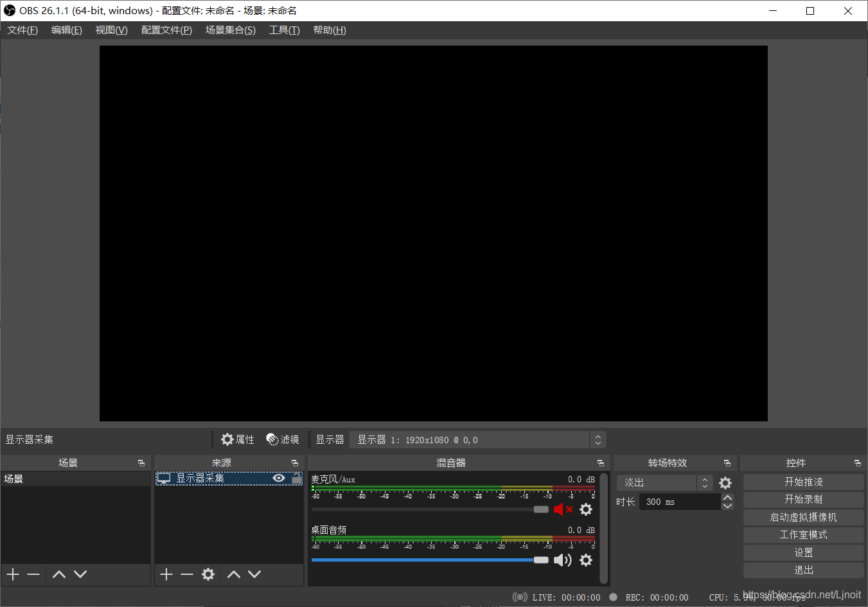Open the 文件(F) menu
The image size is (868, 607).
22,30
